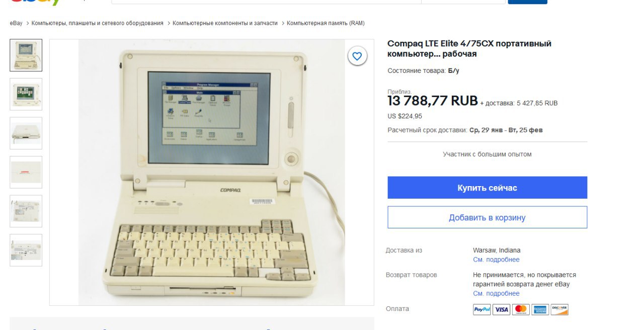Click the American Express payment icon
Image resolution: width=644 pixels, height=330 pixels.
tap(540, 309)
